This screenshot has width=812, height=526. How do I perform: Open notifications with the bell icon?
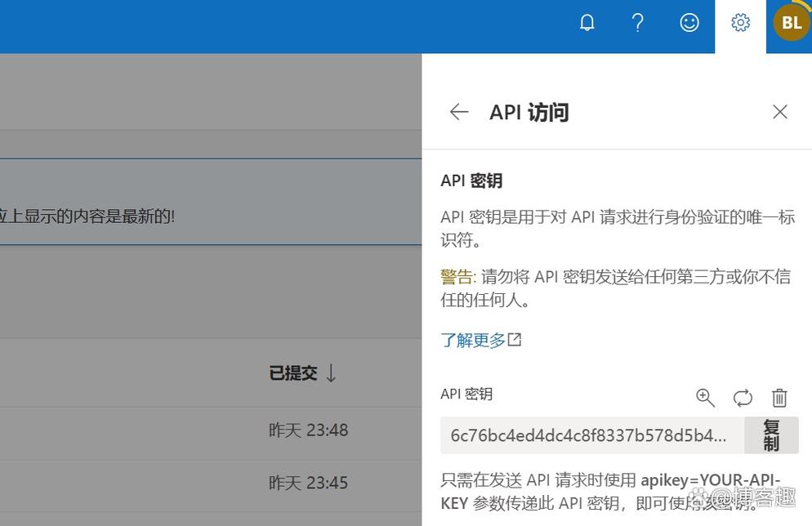[x=587, y=22]
